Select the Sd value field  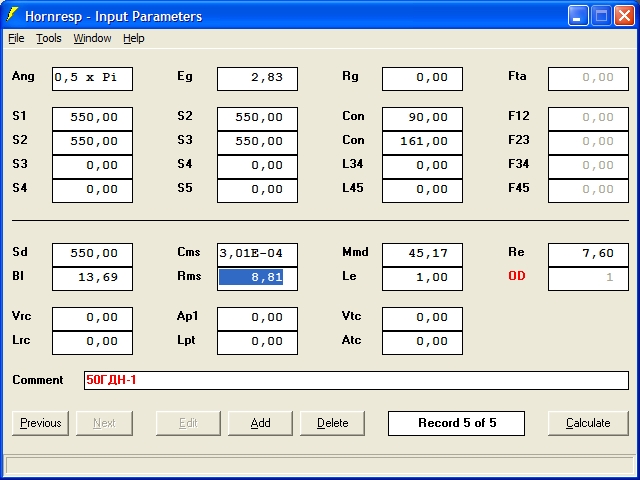[x=92, y=254]
